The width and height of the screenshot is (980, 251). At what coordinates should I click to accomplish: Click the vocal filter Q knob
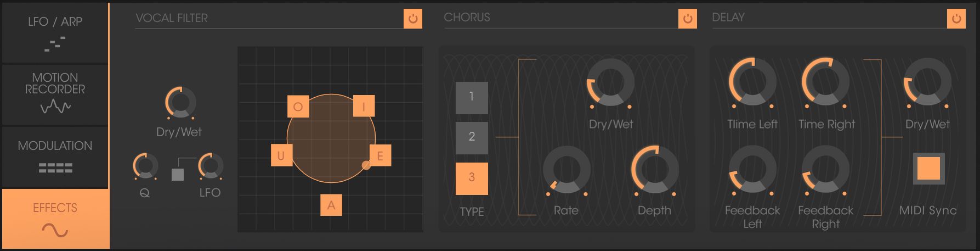pyautogui.click(x=145, y=166)
